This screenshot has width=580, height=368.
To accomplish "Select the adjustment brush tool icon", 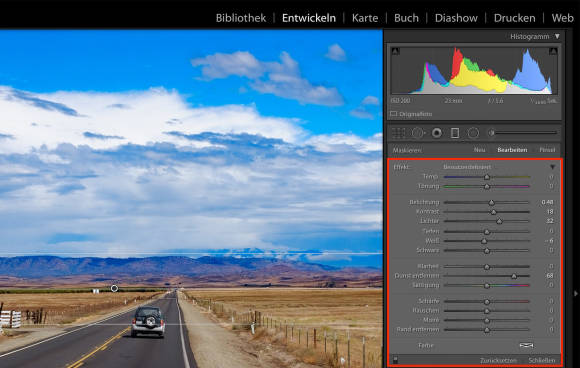I will [491, 132].
